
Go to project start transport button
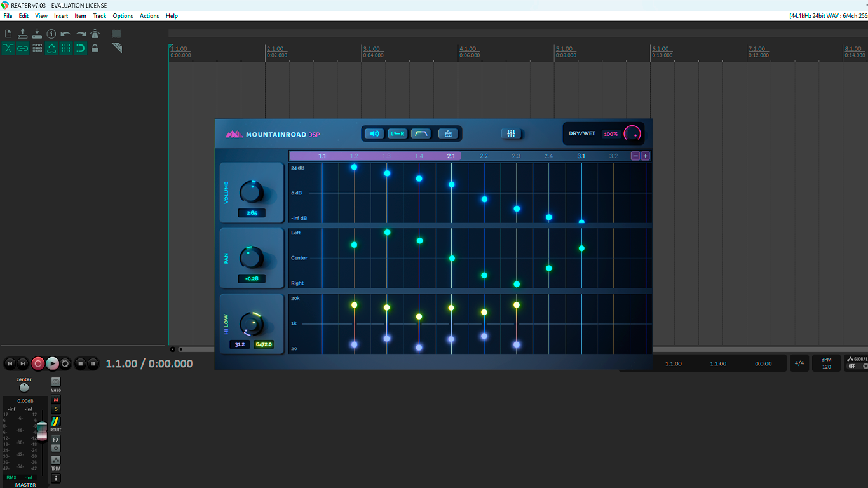[x=10, y=363]
